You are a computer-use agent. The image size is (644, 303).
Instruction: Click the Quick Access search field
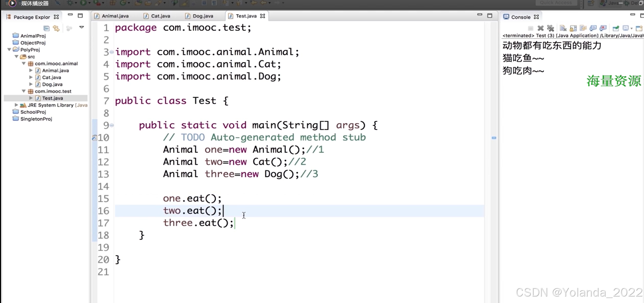[556, 3]
